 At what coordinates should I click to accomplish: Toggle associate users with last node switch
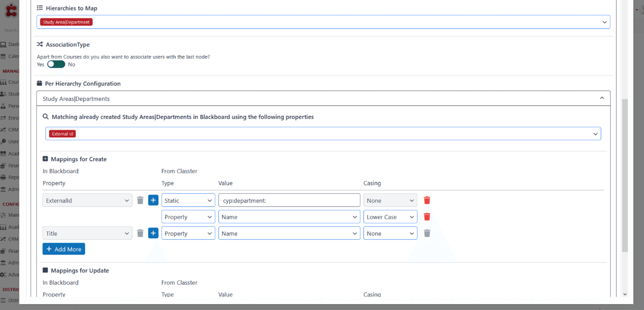click(56, 64)
